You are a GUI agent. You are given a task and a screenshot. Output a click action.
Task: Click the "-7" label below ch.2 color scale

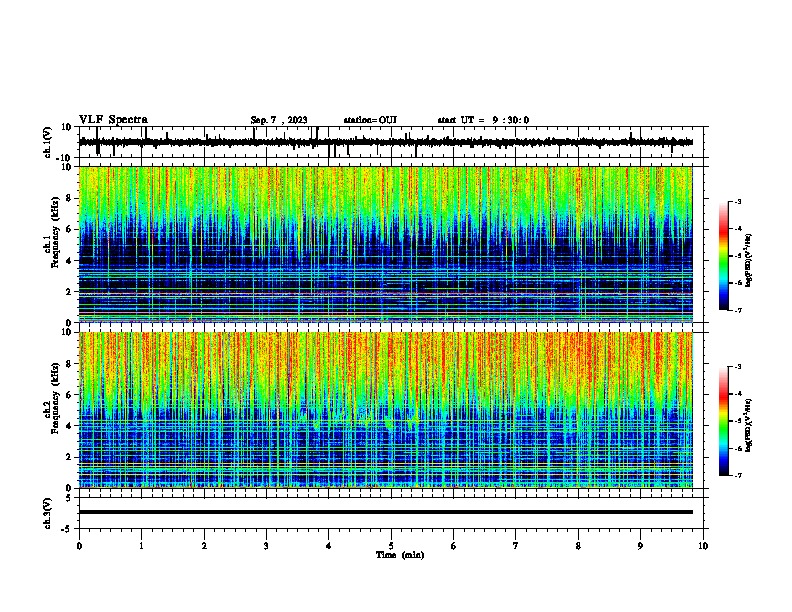click(x=737, y=476)
